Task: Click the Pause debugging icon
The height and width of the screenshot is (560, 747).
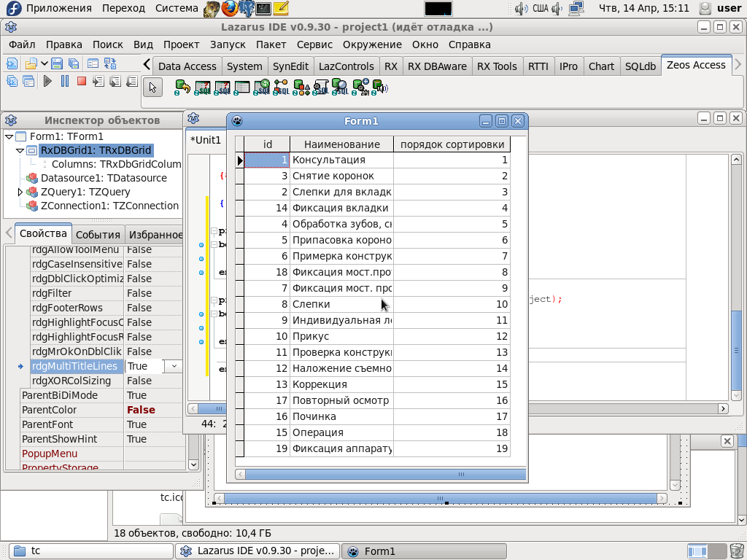Action: pyautogui.click(x=64, y=81)
